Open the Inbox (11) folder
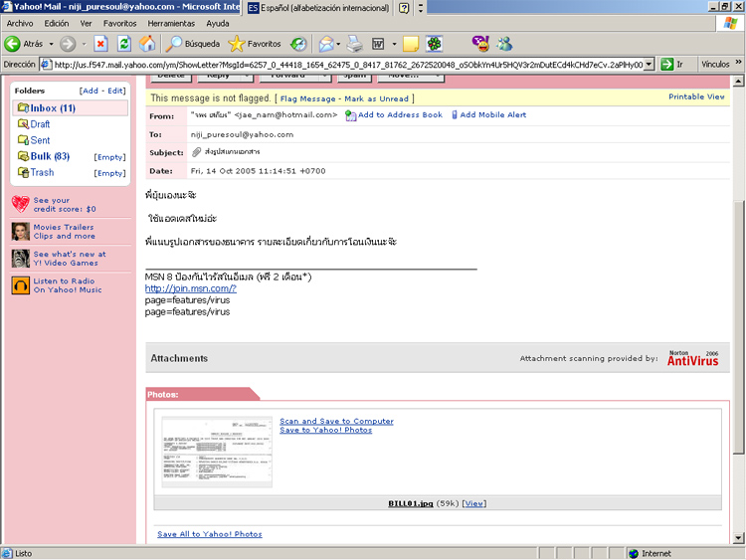This screenshot has width=746, height=560. click(x=53, y=108)
